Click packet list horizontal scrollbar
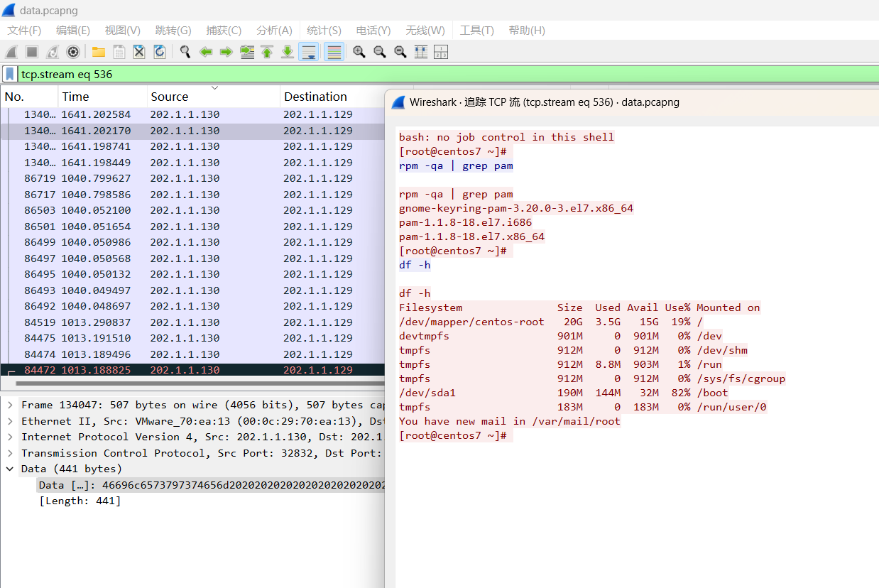Viewport: 879px width, 588px height. 199,384
